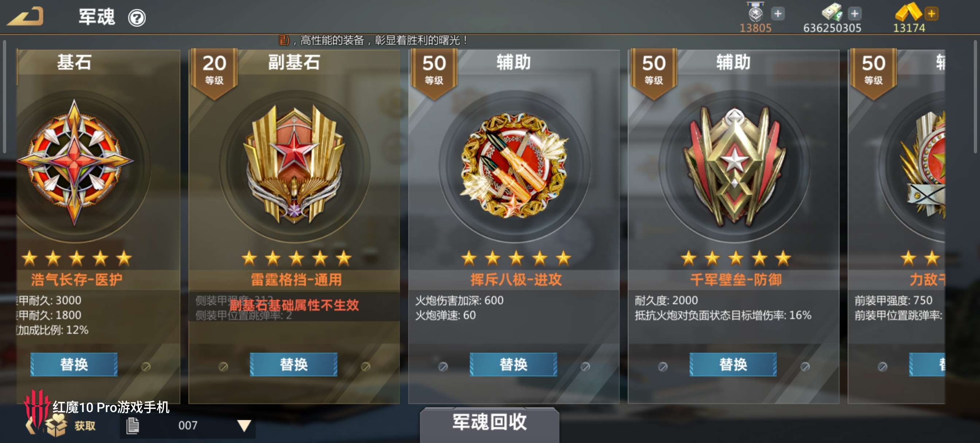Viewport: 980px width, 443px height.
Task: Open the 007 loadout selector
Action: pyautogui.click(x=187, y=426)
